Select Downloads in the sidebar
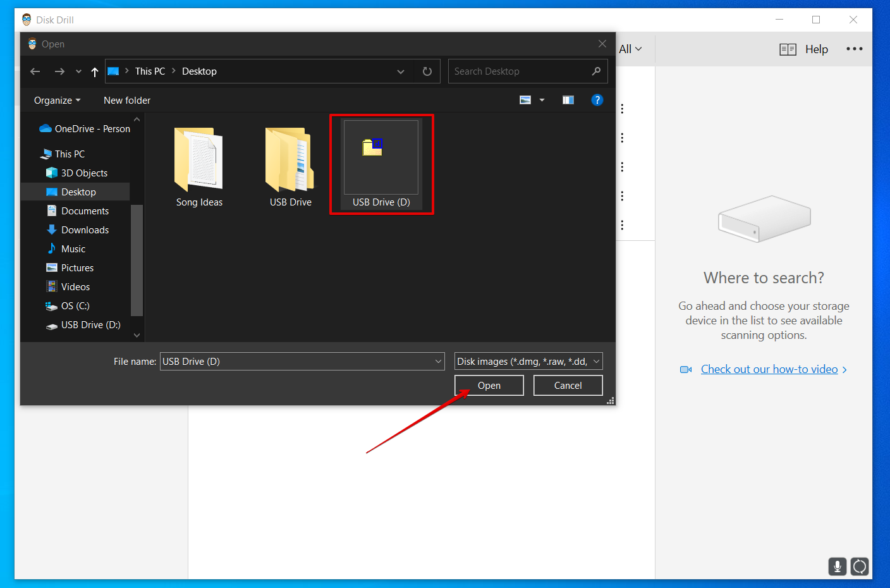Viewport: 890px width, 588px height. [x=78, y=230]
